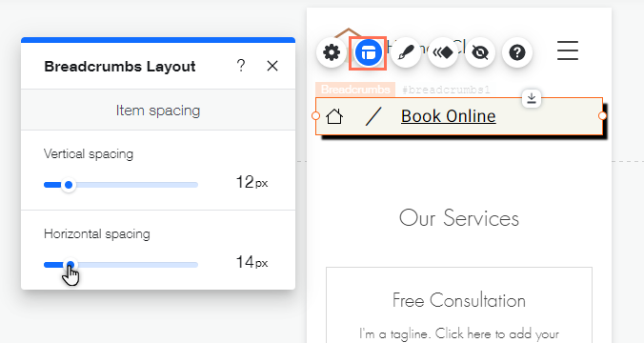Click the Breadcrumbs Layout panel title
Screen dimensions: 644x343
coord(120,67)
